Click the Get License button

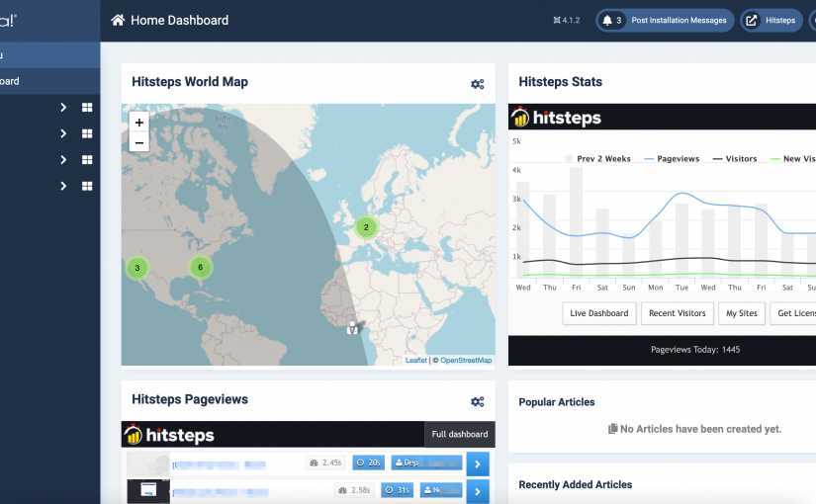coord(793,313)
